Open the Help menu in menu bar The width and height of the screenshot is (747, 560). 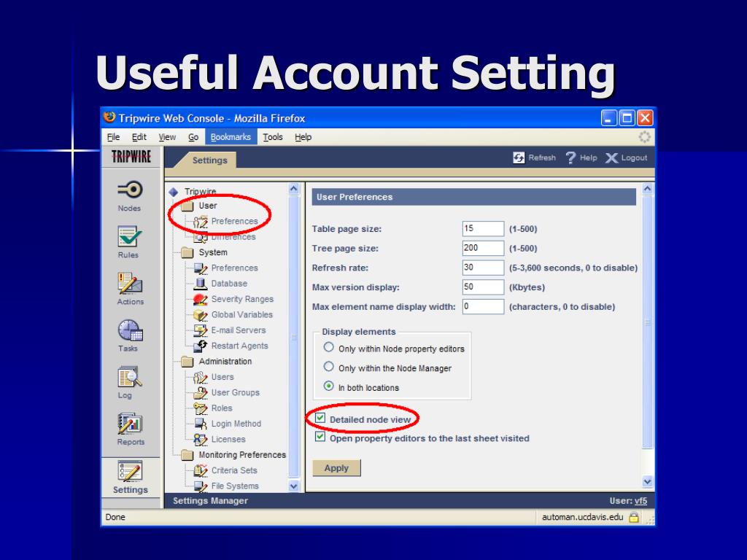[303, 137]
